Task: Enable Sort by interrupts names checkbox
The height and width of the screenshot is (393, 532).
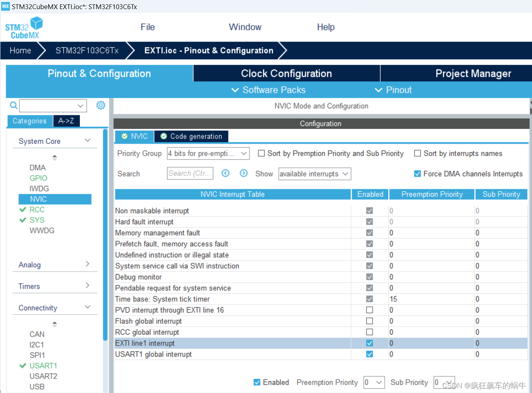Action: point(417,153)
